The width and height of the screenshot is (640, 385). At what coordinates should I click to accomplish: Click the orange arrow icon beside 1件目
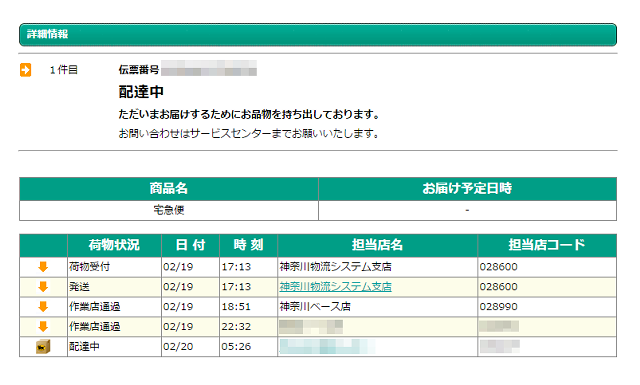(x=25, y=70)
